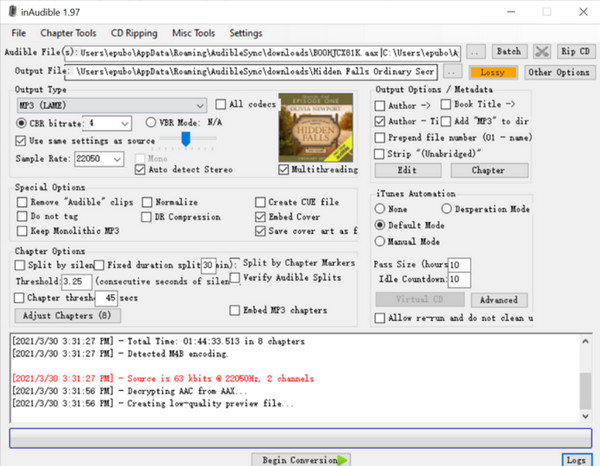Viewport: 600px width, 466px height.
Task: Select Manual Mode radio button
Action: [x=380, y=241]
